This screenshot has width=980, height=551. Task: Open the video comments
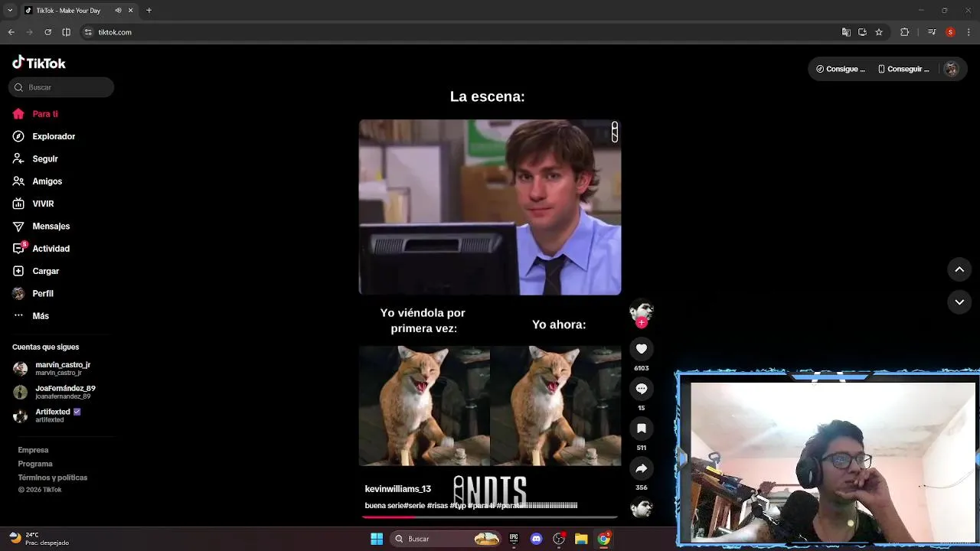tap(642, 389)
